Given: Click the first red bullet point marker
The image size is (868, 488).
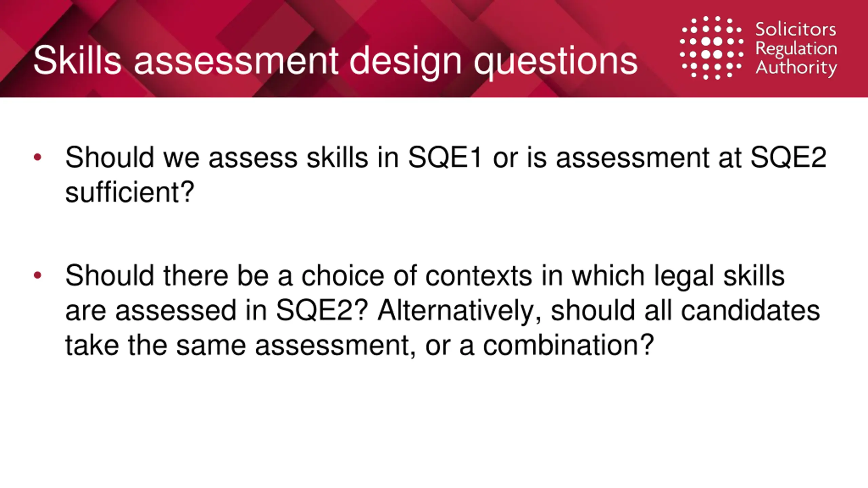Looking at the screenshot, I should click(38, 157).
